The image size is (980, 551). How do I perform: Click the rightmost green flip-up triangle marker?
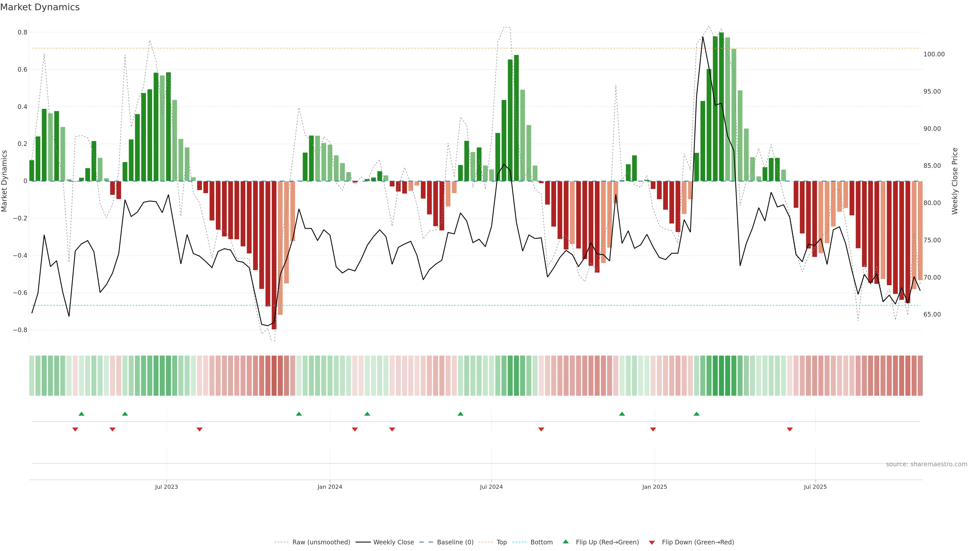click(x=696, y=414)
